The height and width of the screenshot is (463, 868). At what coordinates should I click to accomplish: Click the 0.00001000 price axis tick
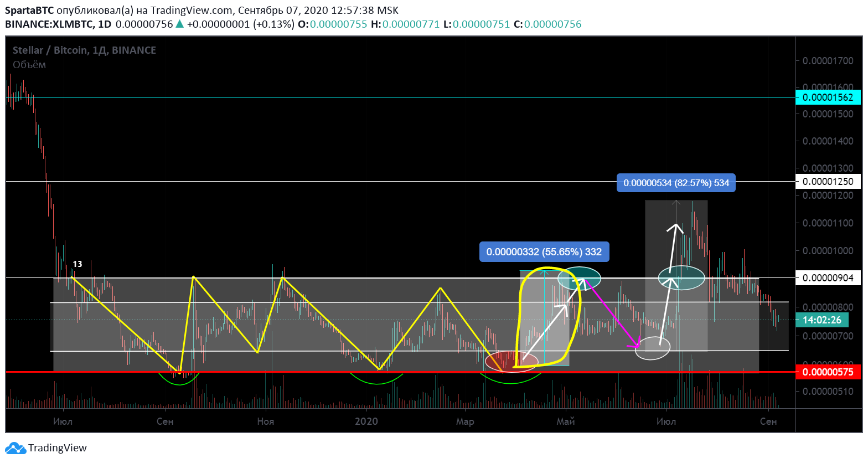828,250
